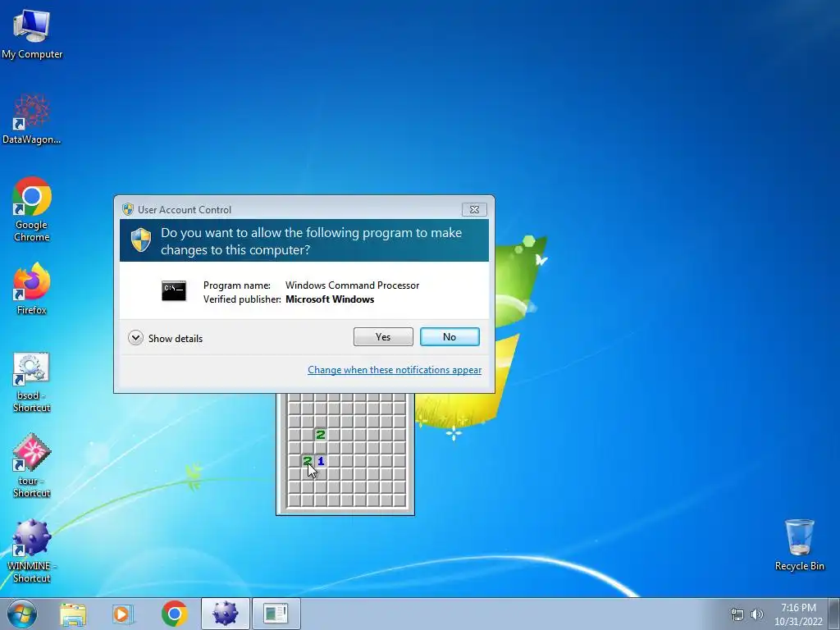
Task: Select the tour - Shortcut icon
Action: (x=32, y=466)
